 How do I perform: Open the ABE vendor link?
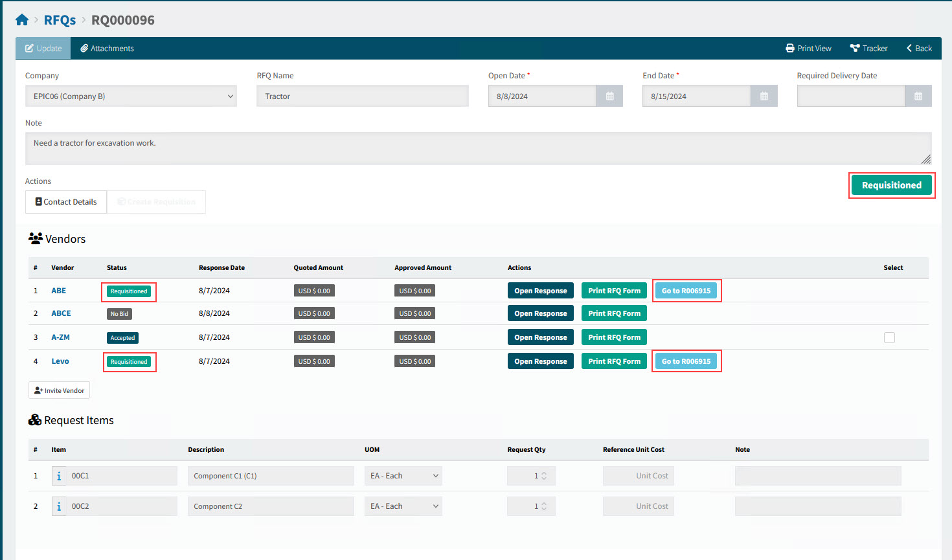pyautogui.click(x=58, y=290)
